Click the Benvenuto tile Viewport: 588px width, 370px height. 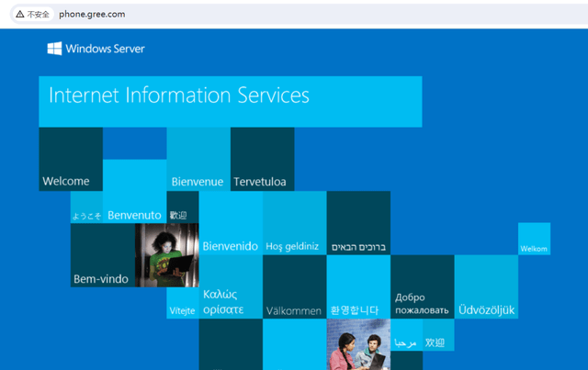(135, 191)
